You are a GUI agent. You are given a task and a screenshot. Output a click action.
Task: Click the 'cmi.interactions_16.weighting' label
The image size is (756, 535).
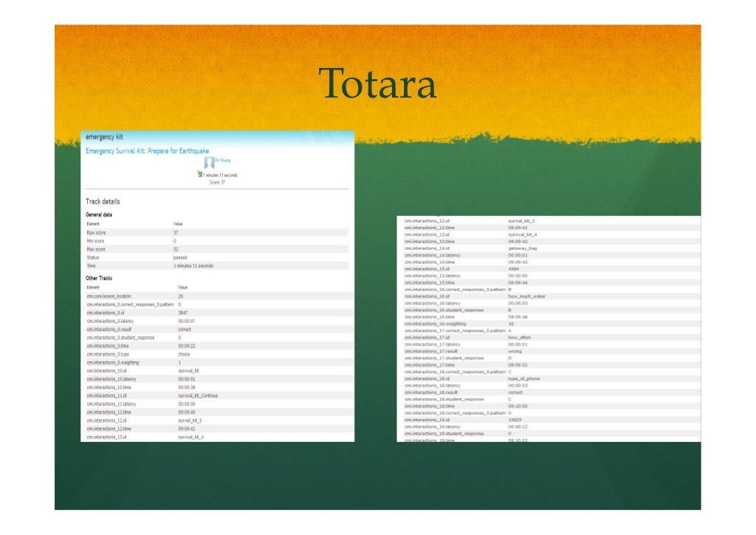[436, 324]
